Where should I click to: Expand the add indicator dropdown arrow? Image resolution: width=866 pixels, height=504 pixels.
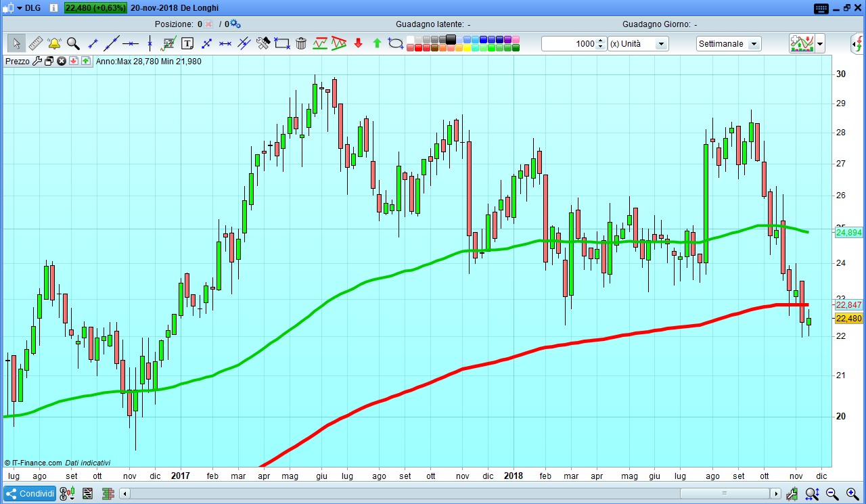click(x=820, y=44)
